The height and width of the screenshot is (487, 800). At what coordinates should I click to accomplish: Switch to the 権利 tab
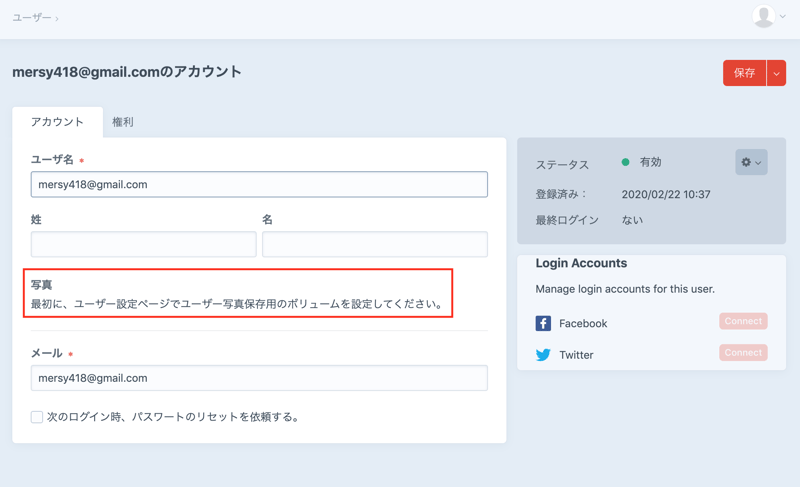123,122
